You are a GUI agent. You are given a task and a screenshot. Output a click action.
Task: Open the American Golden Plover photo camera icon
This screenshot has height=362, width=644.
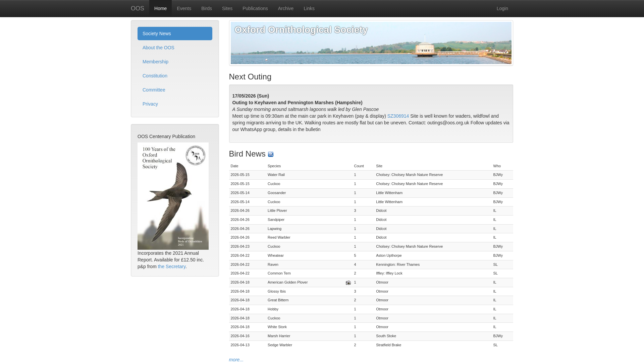click(x=348, y=283)
